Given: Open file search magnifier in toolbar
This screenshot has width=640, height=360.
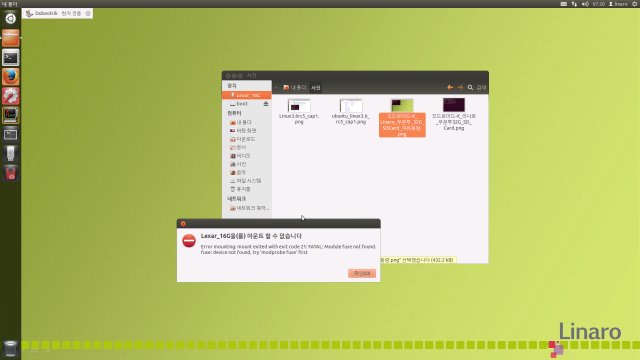Looking at the screenshot, I should coord(470,87).
